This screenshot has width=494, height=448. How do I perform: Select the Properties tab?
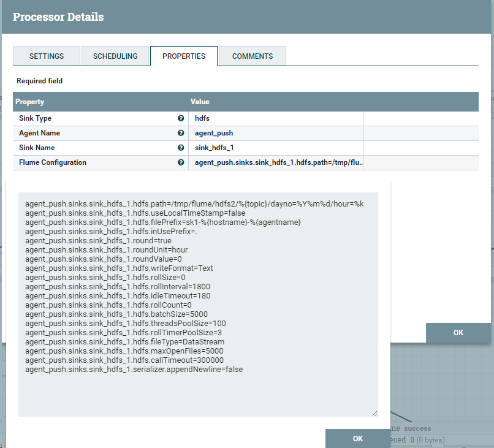click(x=184, y=56)
